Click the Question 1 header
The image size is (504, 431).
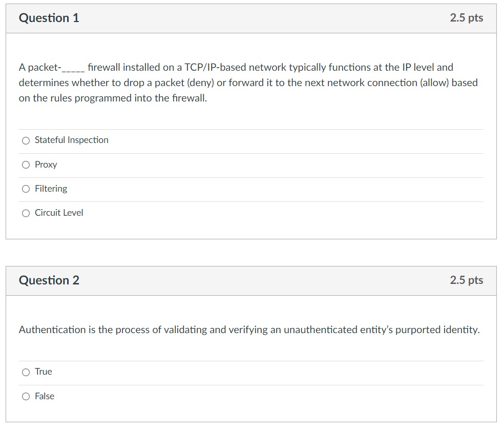tap(49, 17)
